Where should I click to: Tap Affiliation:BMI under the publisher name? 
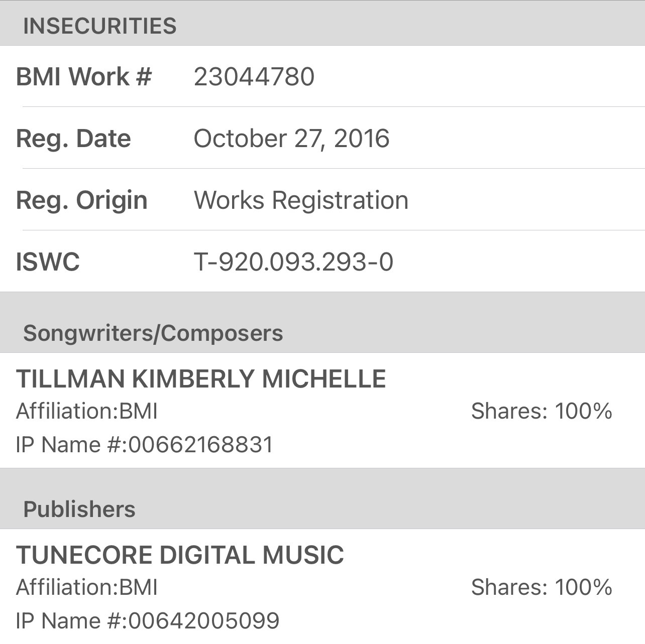[x=87, y=587]
